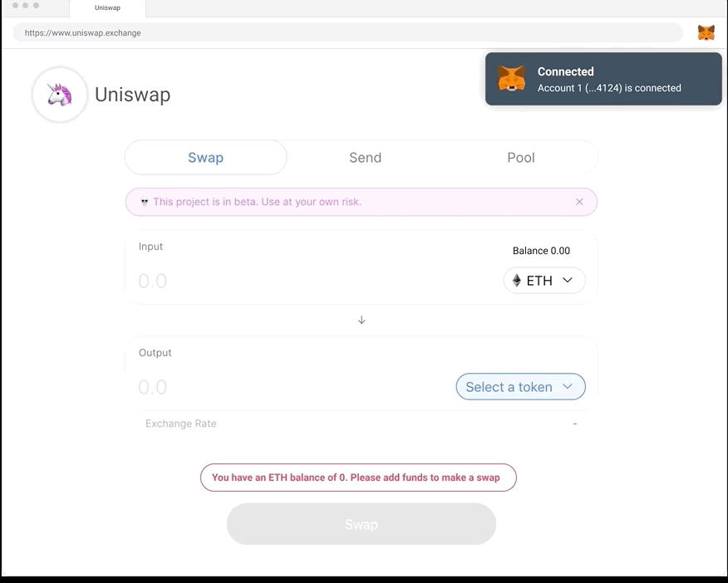Open the ETH input token dropdown
The width and height of the screenshot is (728, 583).
(x=544, y=280)
